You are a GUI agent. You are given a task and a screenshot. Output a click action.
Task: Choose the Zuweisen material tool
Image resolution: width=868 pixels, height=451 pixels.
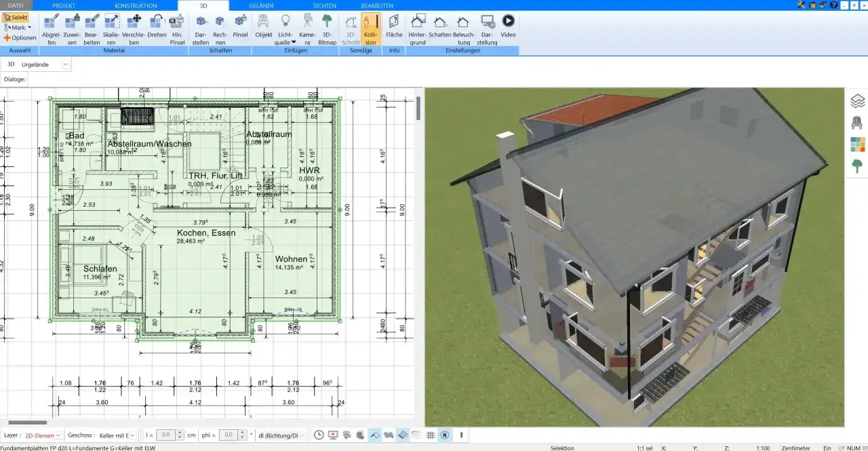point(72,29)
